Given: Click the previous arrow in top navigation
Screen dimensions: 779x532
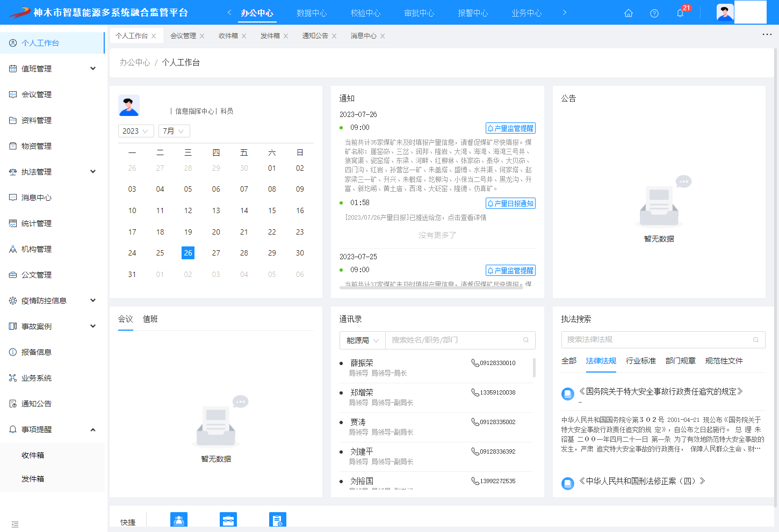Looking at the screenshot, I should (229, 12).
